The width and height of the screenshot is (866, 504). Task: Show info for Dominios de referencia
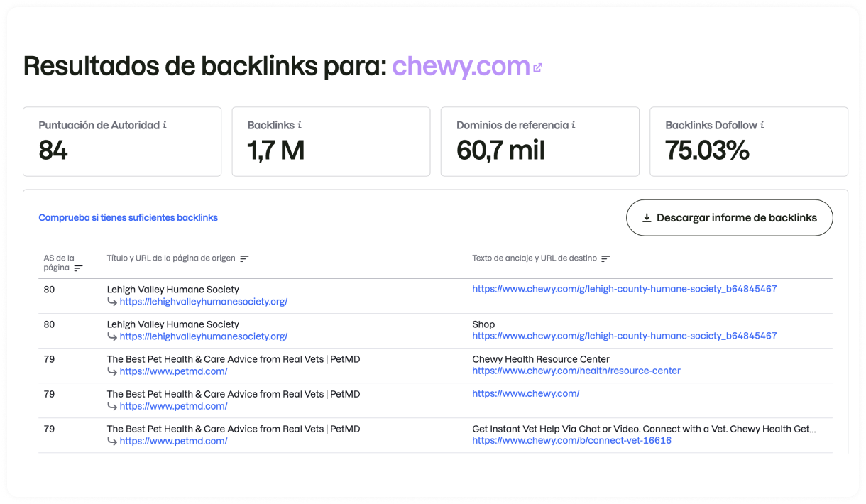(574, 125)
